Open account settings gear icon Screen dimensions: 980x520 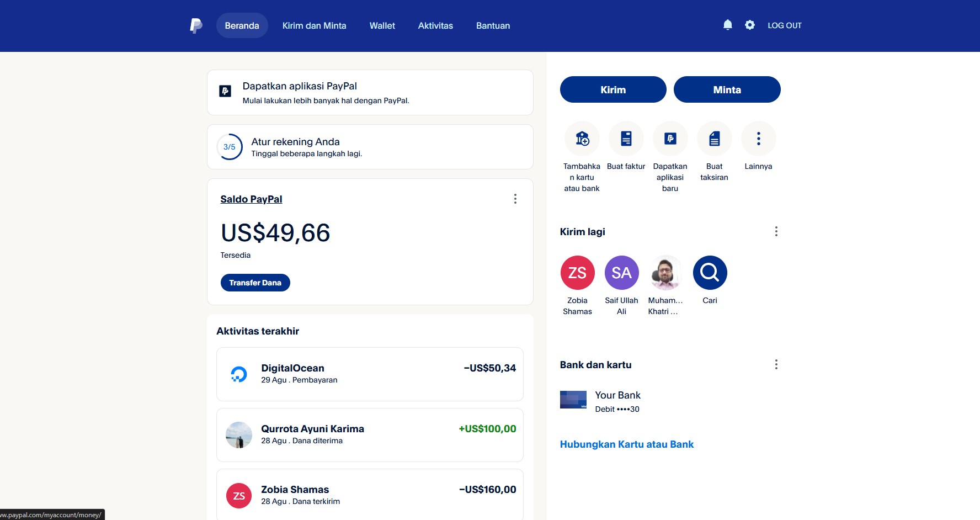749,25
